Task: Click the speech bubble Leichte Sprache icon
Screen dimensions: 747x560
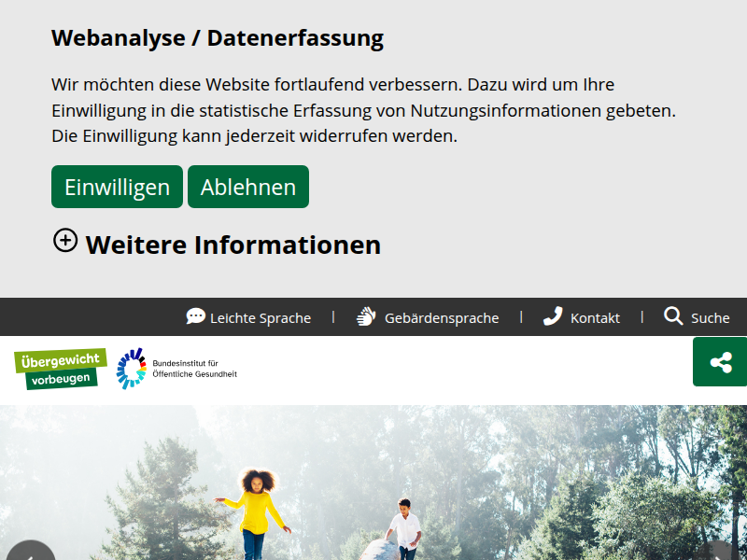Action: point(195,317)
